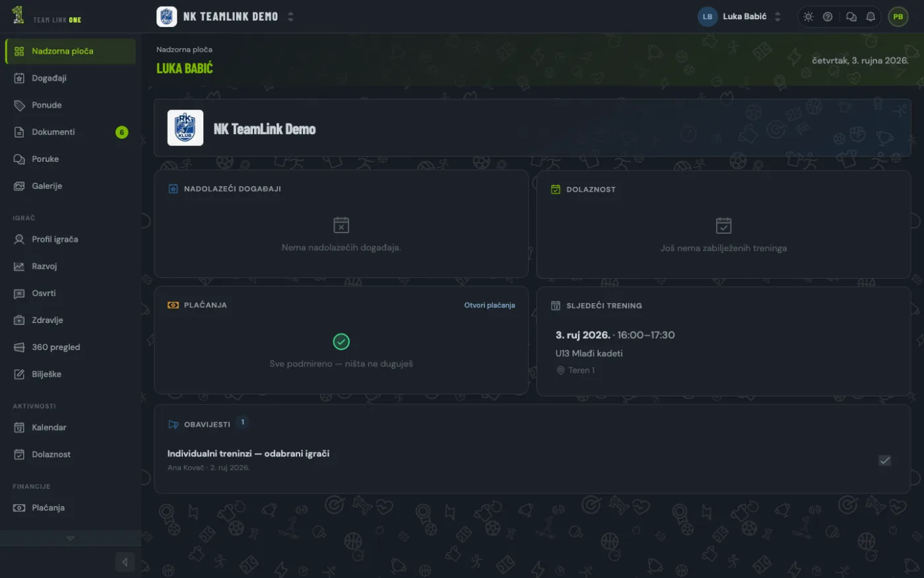Open Dokumenti with 6 badge
This screenshot has height=578, width=924.
(71, 132)
